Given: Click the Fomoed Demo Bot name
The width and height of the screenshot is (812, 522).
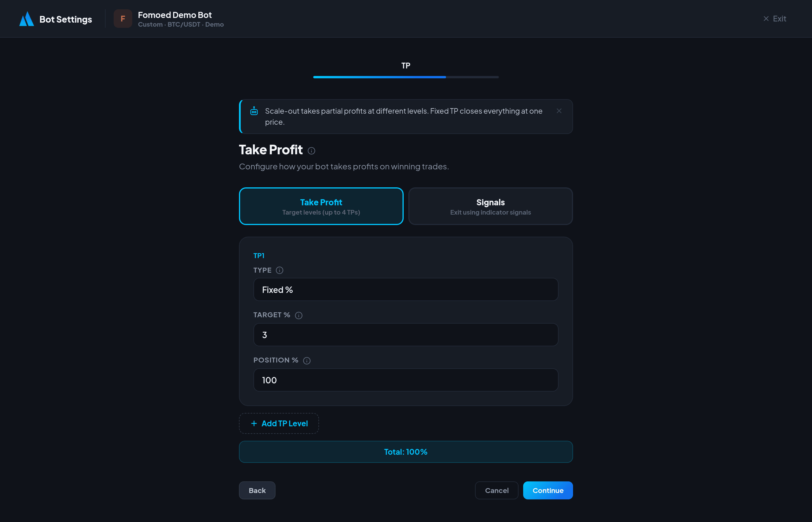Looking at the screenshot, I should pos(175,15).
